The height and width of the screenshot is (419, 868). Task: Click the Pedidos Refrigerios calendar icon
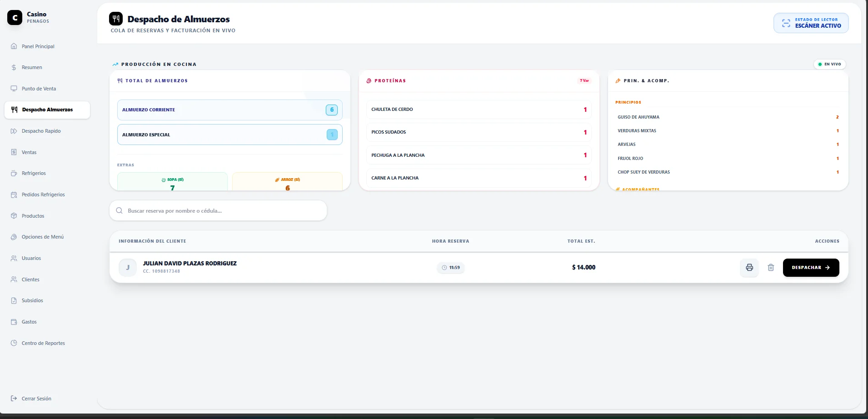click(14, 195)
